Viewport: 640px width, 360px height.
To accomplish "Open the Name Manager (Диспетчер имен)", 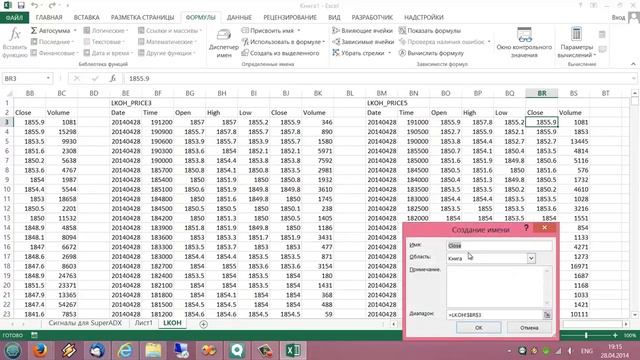I will coord(224,43).
